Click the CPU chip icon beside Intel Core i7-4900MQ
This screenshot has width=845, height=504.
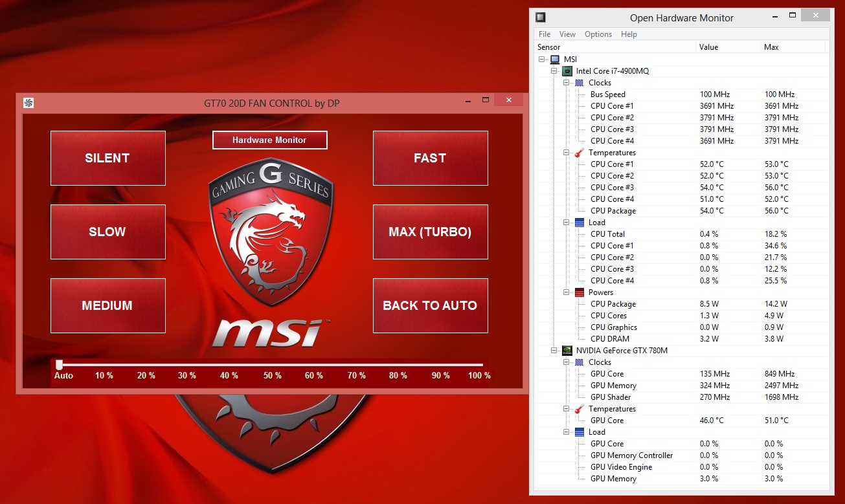pyautogui.click(x=567, y=71)
